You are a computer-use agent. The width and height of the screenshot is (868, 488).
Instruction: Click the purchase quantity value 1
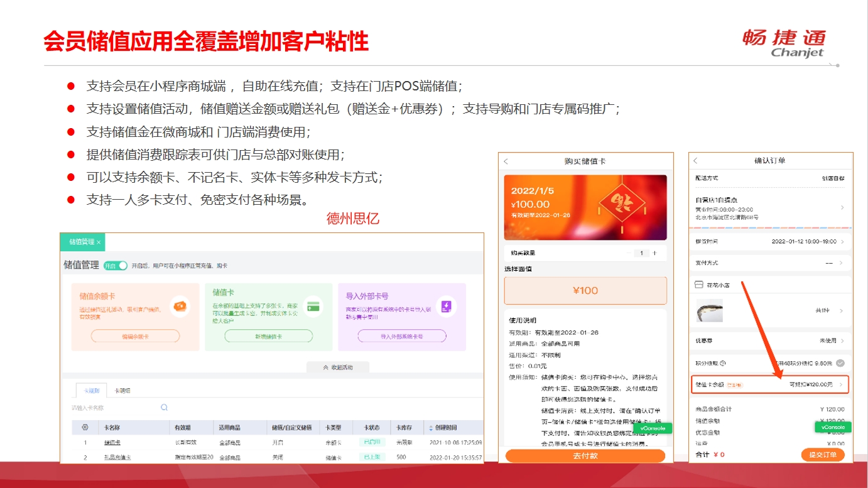pyautogui.click(x=641, y=253)
